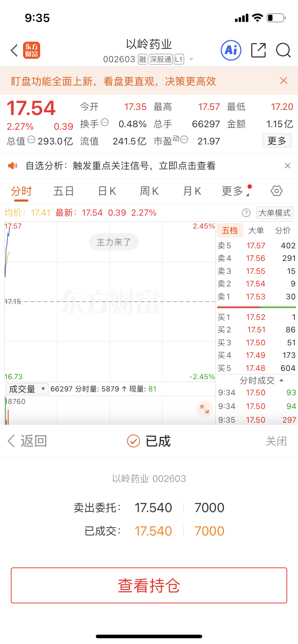
Task: Tap the speaker announcement icon
Action: 13,166
